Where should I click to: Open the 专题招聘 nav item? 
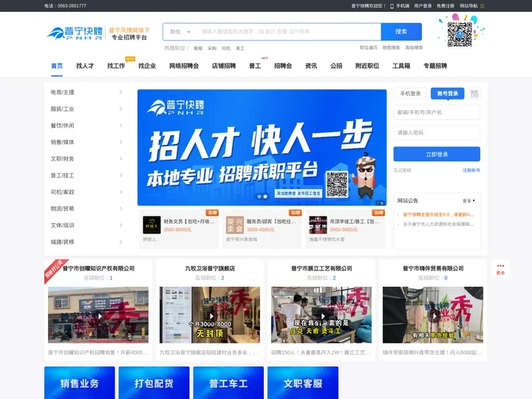[x=435, y=66]
